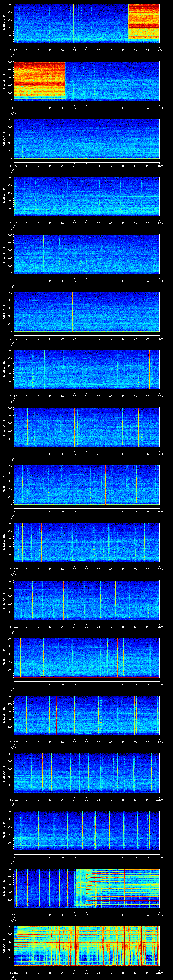Click the "15:15:00" time axis label
Image resolution: width=173 pixels, height=980 pixels.
pos(13,454)
